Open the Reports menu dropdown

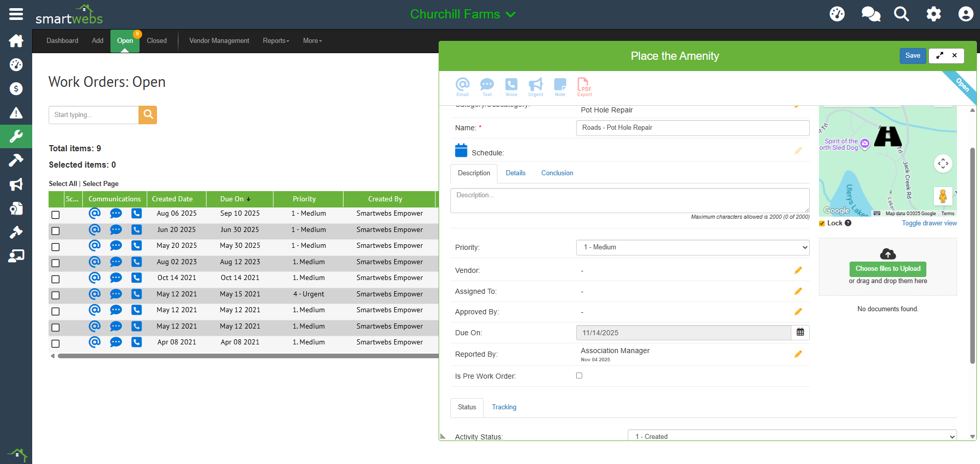click(x=276, y=41)
